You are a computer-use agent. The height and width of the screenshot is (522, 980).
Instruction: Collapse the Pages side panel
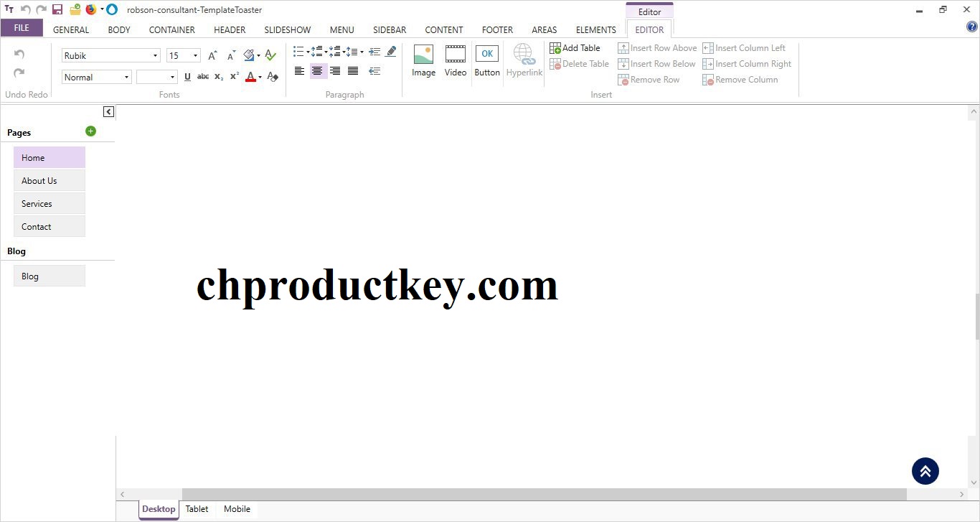pos(108,111)
